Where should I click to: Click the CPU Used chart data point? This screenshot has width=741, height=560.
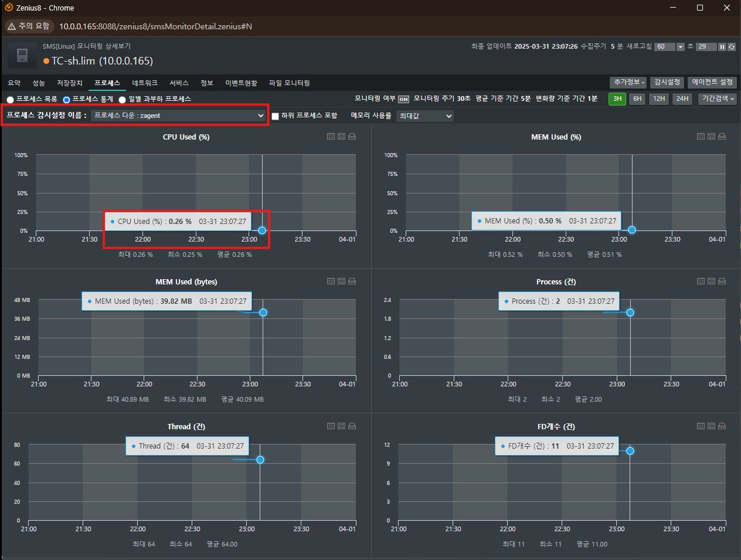(262, 230)
